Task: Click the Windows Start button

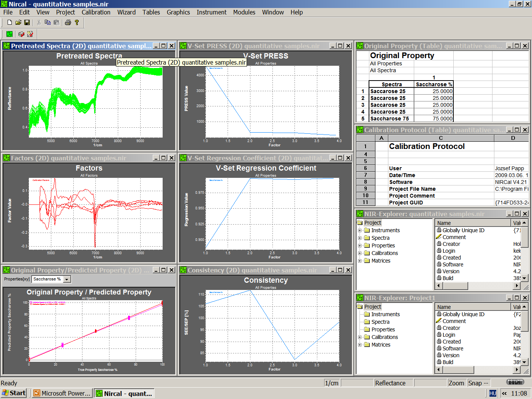Action: pyautogui.click(x=14, y=393)
